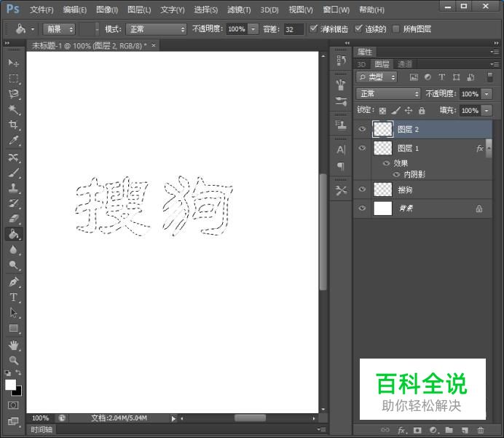
Task: Select the Dodge tool
Action: click(13, 265)
